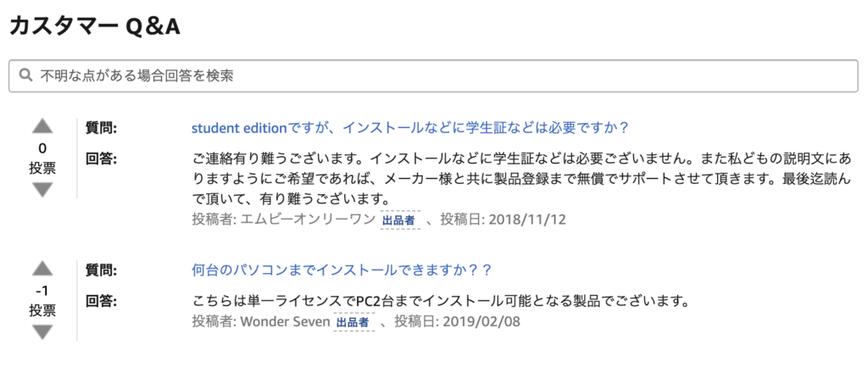This screenshot has width=868, height=373.
Task: Click the カスタマー Q&A heading
Action: pos(95,26)
